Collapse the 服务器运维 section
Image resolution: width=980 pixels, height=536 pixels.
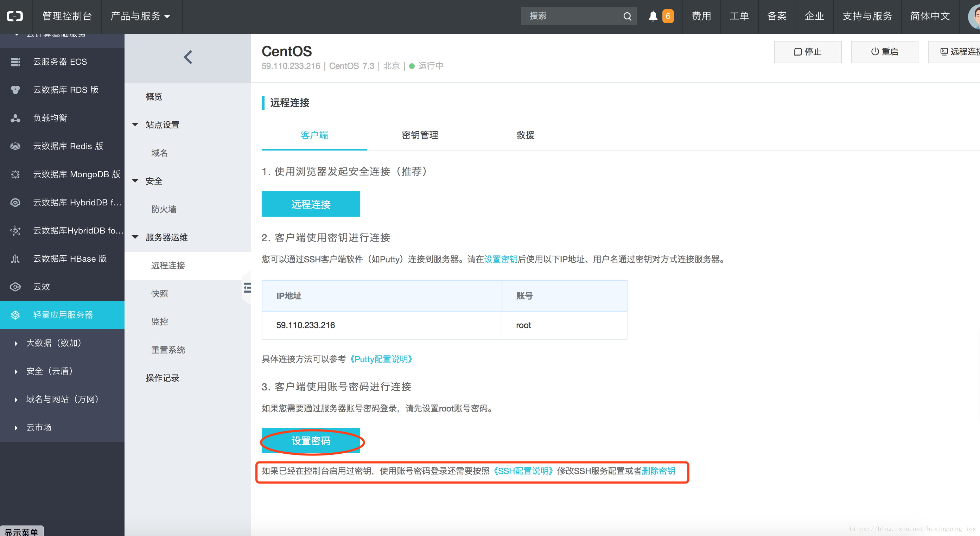click(135, 237)
